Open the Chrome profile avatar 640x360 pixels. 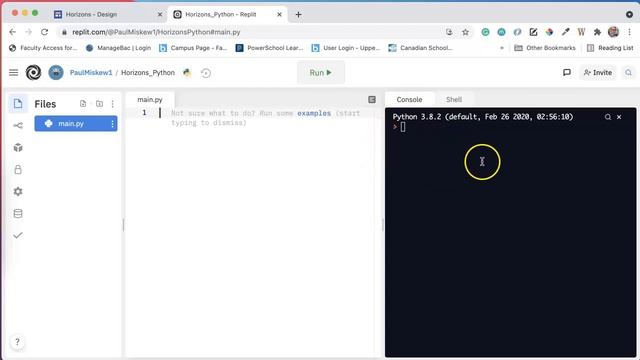click(x=613, y=32)
